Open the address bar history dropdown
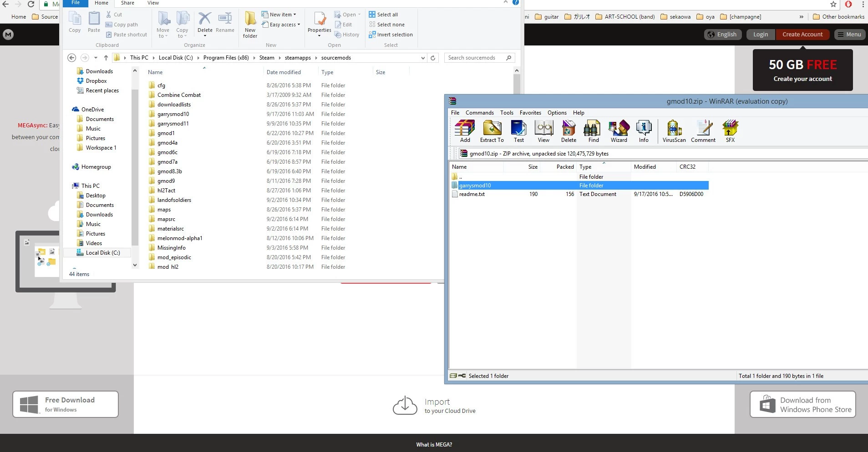 pyautogui.click(x=423, y=58)
